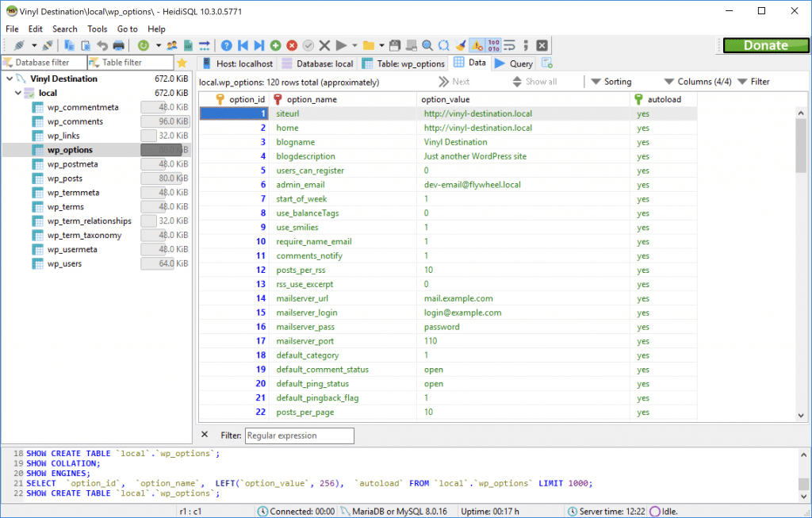Open the Help question mark icon

[x=227, y=45]
